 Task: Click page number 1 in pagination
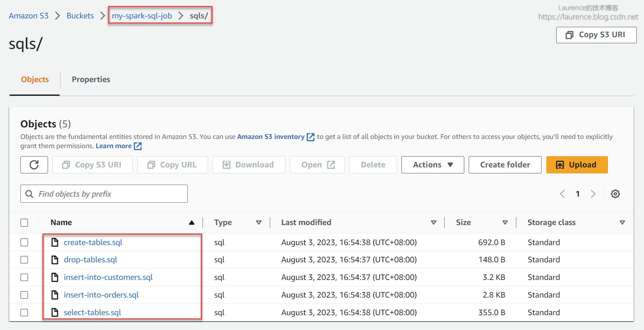[x=578, y=194]
